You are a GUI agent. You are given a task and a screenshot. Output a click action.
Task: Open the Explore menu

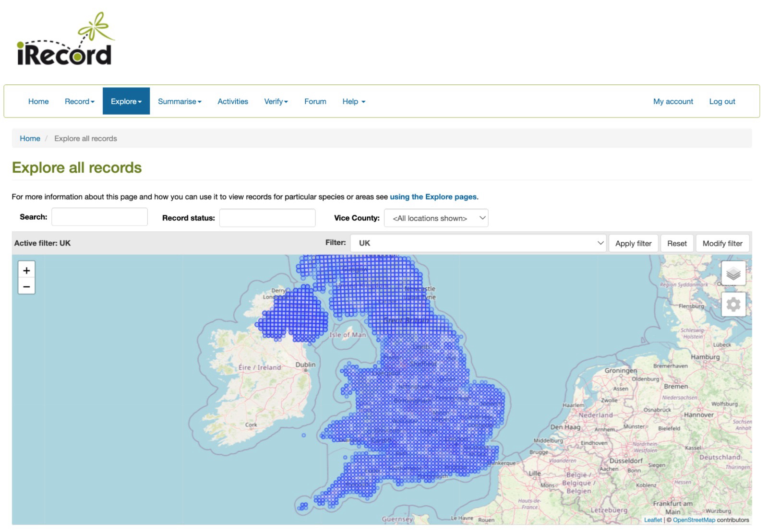[126, 102]
